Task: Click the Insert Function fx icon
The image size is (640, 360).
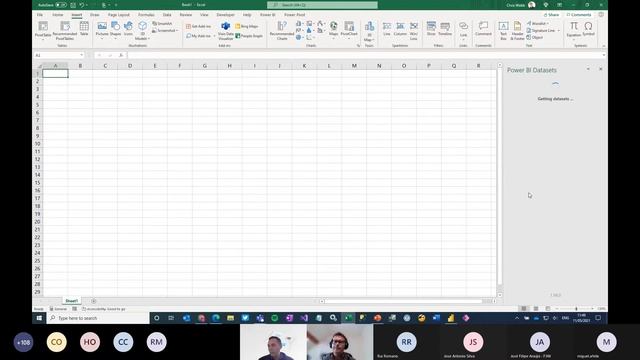Action: 121,55
